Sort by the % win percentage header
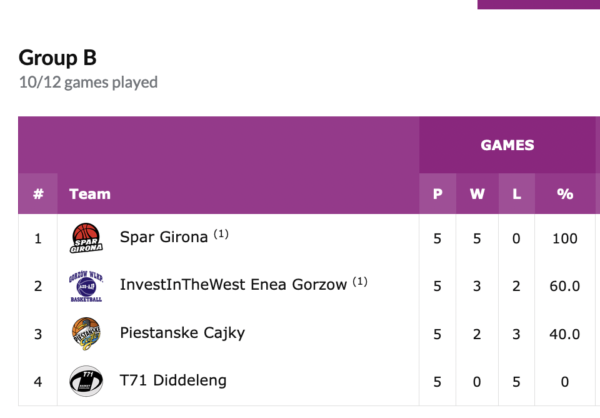 pos(565,194)
